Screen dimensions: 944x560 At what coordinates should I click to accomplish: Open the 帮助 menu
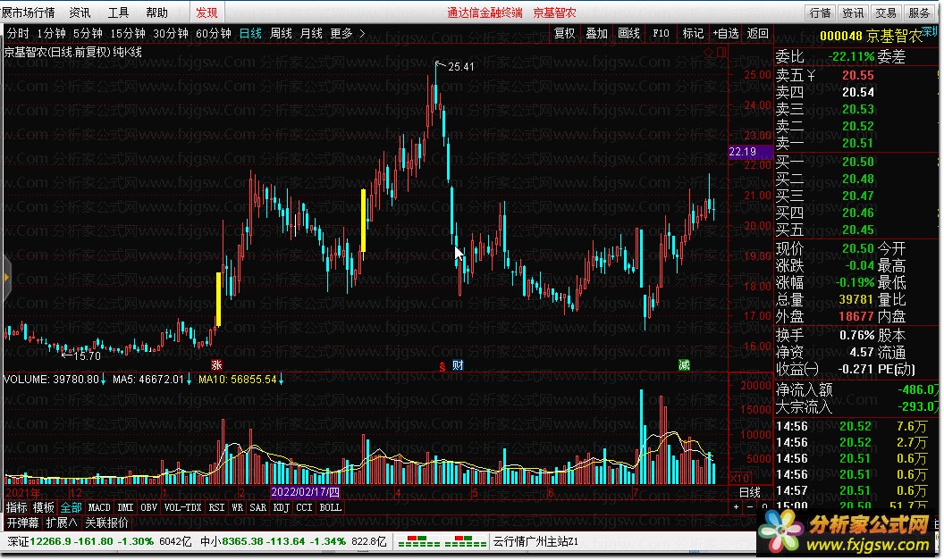(x=156, y=13)
